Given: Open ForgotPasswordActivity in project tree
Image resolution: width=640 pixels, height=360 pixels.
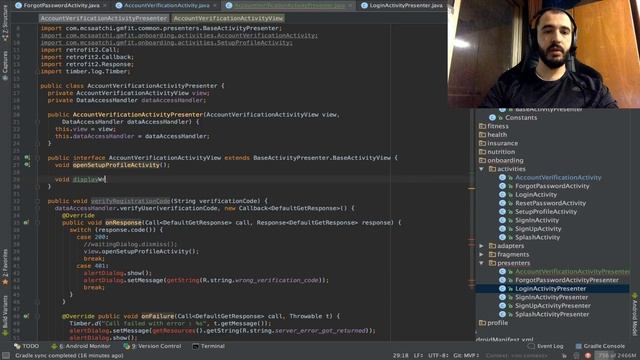Looking at the screenshot, I should (x=552, y=186).
